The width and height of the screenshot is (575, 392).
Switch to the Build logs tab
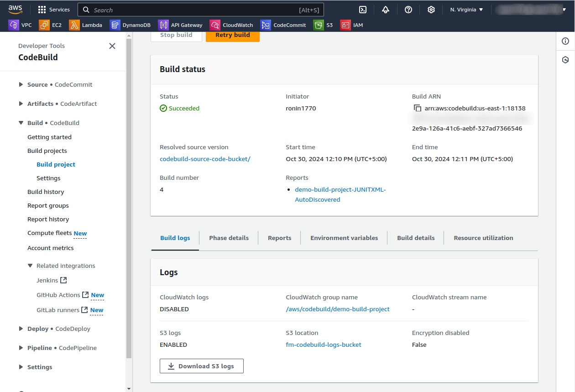click(x=175, y=238)
